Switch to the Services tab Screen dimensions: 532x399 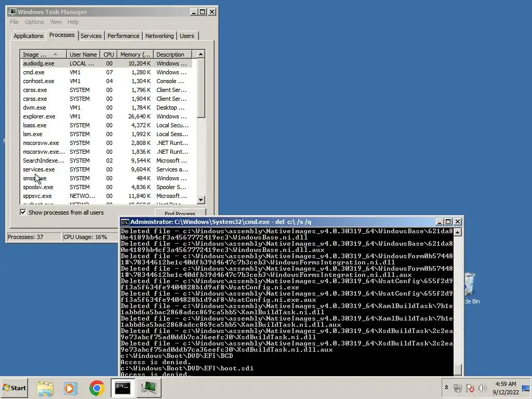91,36
